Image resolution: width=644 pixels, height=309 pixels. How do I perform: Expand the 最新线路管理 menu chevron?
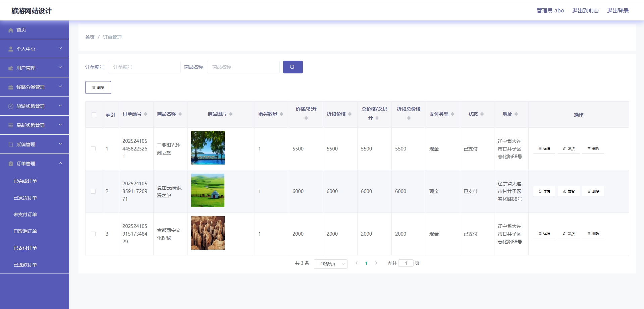pos(60,125)
